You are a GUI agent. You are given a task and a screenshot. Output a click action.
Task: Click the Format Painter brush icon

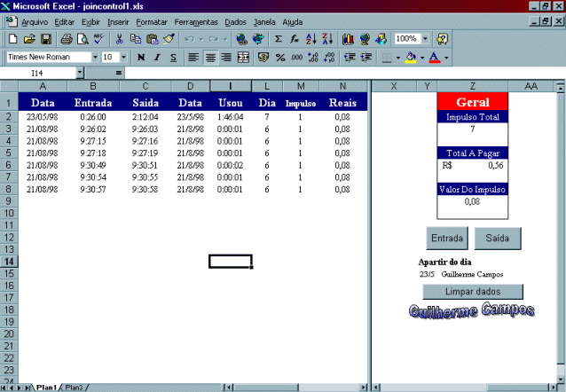(169, 39)
